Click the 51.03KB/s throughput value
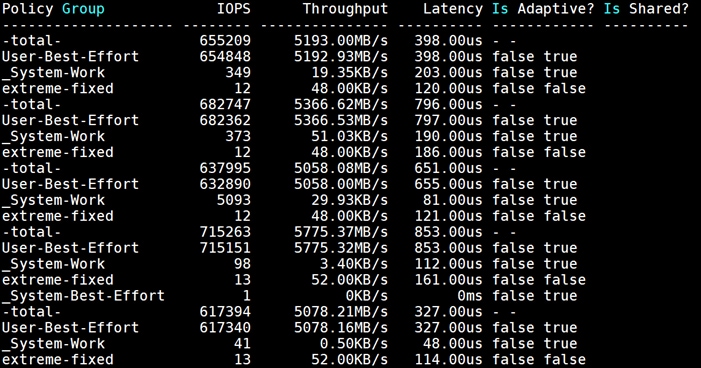The width and height of the screenshot is (701, 368). click(x=350, y=136)
